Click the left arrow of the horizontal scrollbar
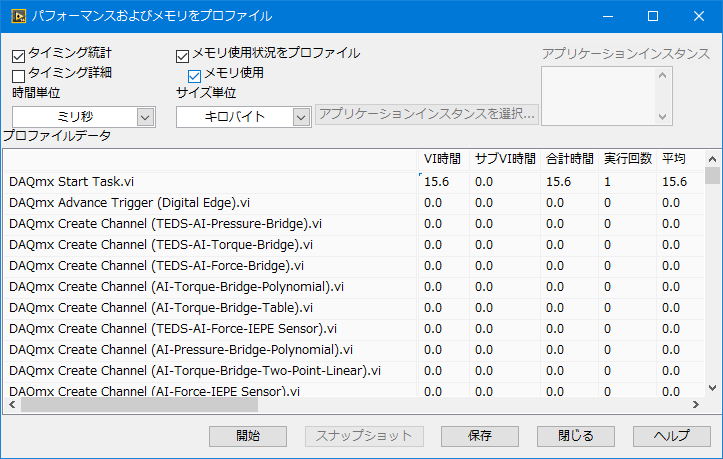This screenshot has height=459, width=723. 12,405
